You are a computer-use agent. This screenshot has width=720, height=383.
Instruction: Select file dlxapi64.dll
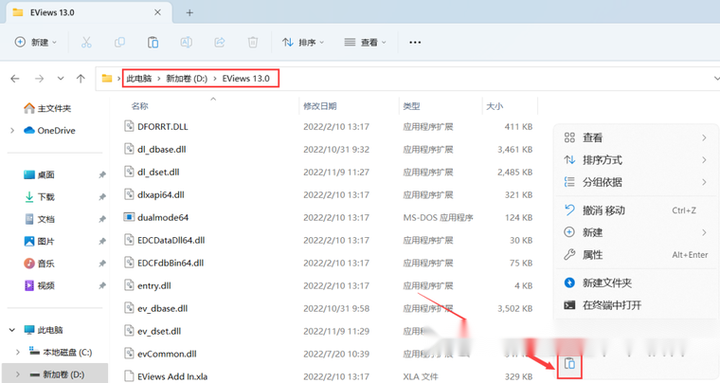(x=161, y=195)
